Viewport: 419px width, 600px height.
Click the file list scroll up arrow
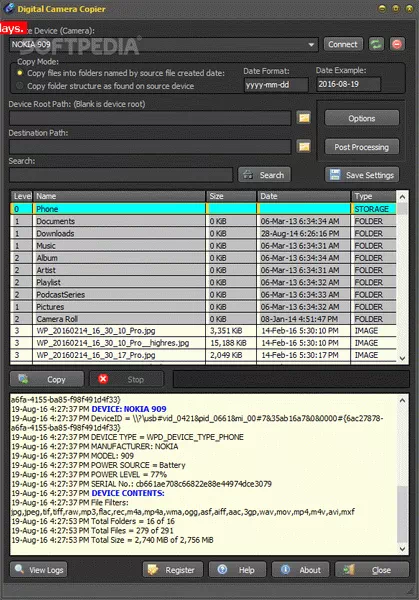402,197
